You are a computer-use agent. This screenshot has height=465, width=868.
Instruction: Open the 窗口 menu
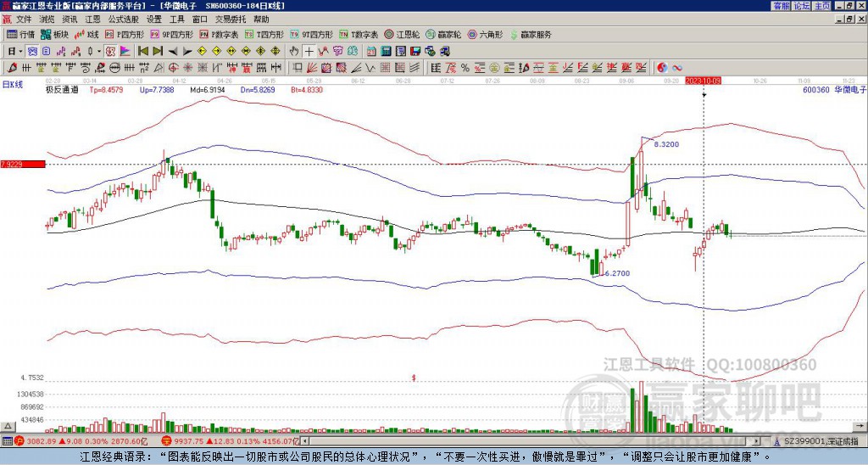point(200,20)
